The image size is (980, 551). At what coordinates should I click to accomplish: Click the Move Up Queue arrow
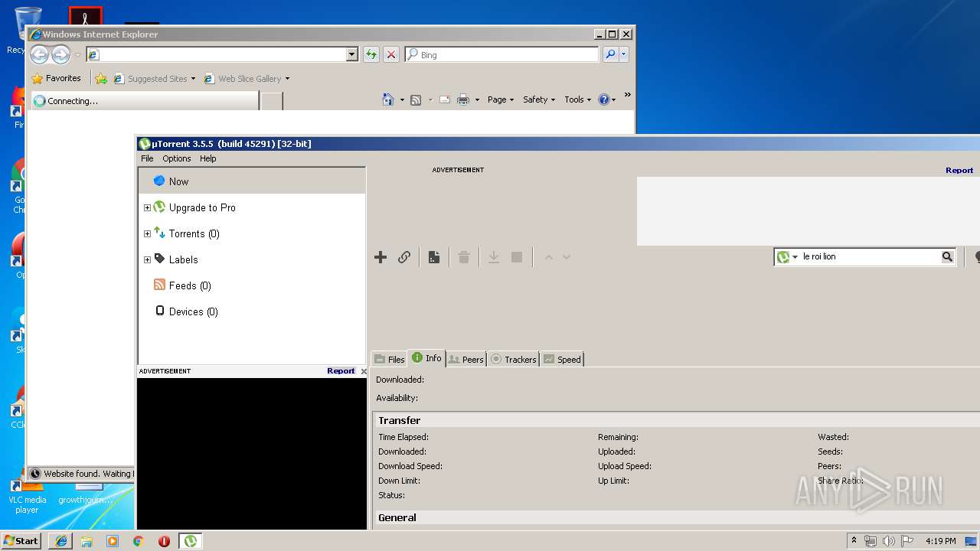[548, 257]
